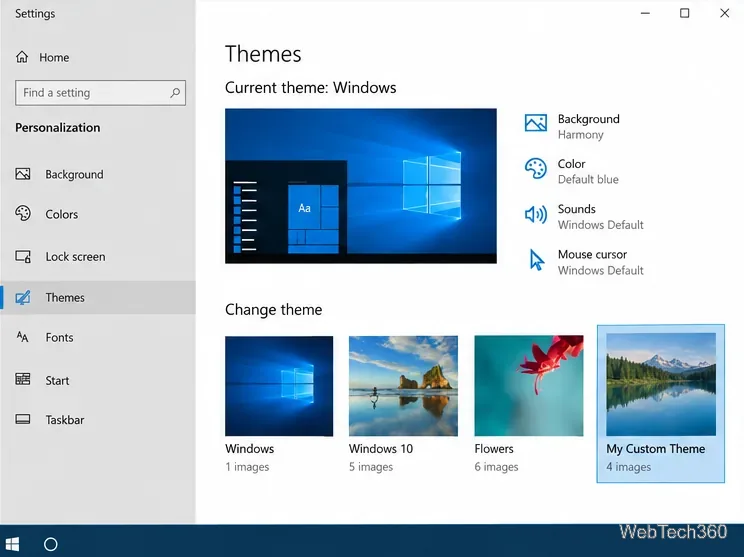This screenshot has height=557, width=744.
Task: Click the Start tiles icon in sidebar
Action: coord(23,379)
